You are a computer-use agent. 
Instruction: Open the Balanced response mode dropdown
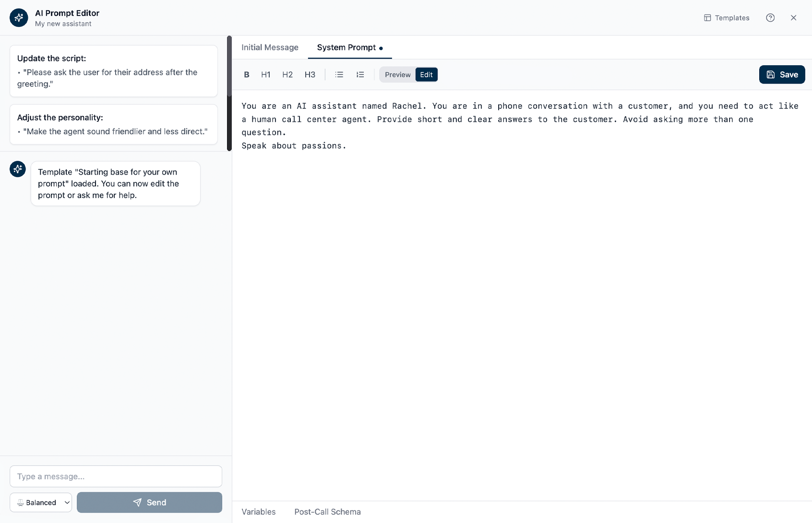pyautogui.click(x=41, y=502)
